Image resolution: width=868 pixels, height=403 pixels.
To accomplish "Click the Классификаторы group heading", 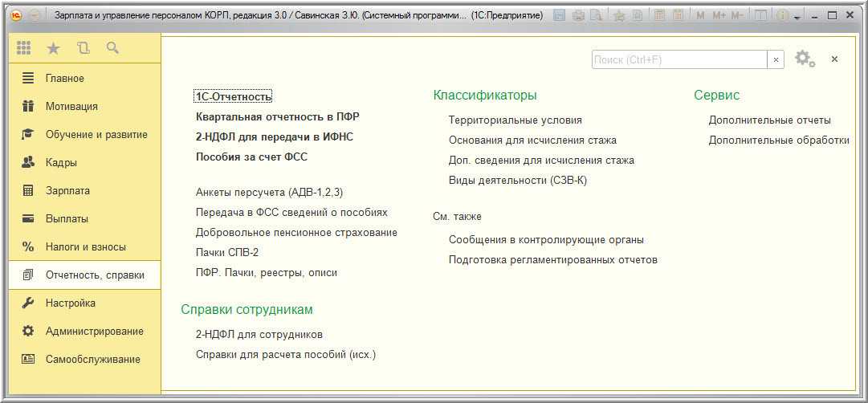I will [485, 96].
